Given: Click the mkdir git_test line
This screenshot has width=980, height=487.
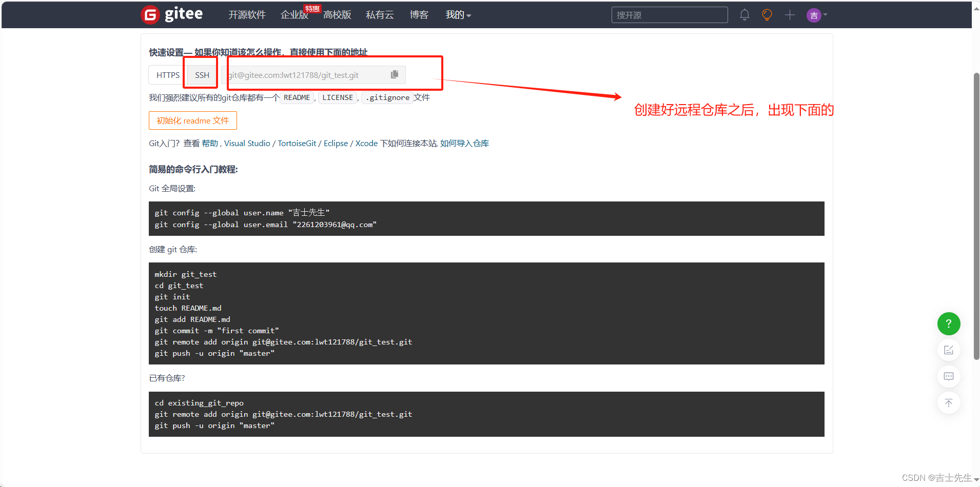Looking at the screenshot, I should click(x=186, y=274).
